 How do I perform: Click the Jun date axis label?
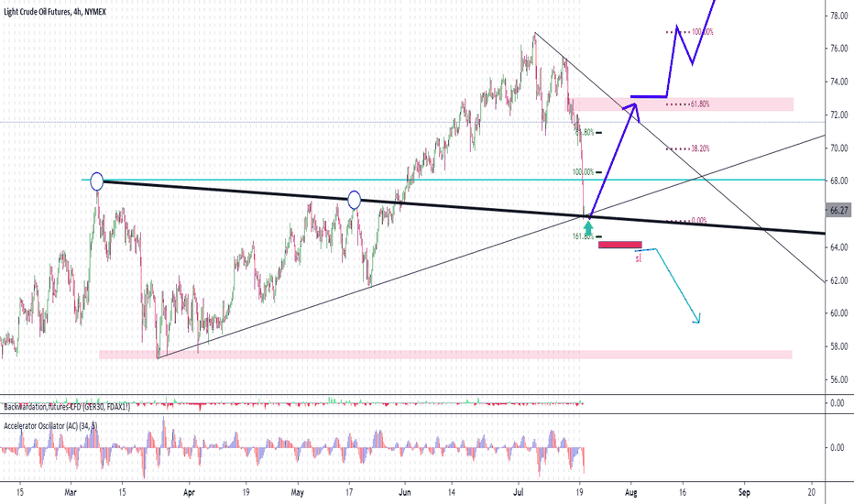coord(405,493)
